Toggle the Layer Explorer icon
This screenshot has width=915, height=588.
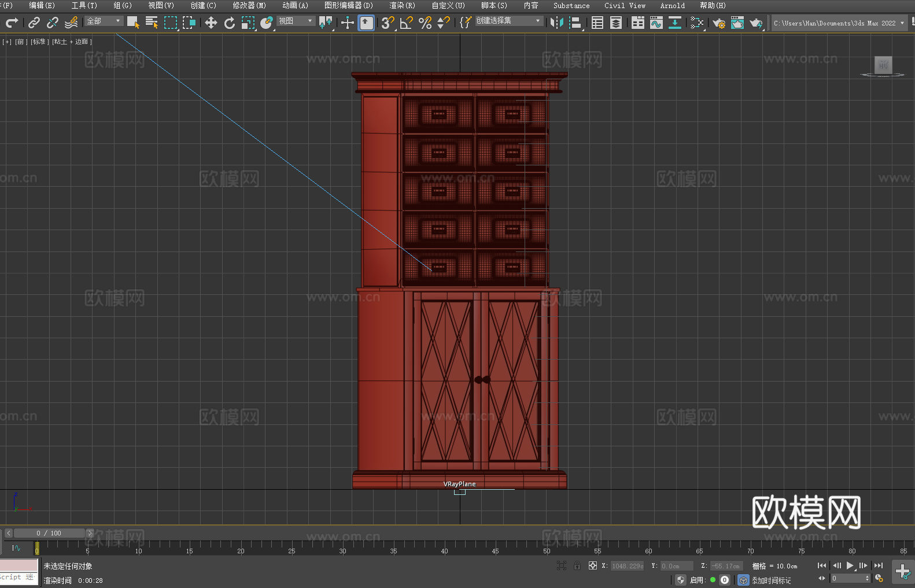click(616, 23)
